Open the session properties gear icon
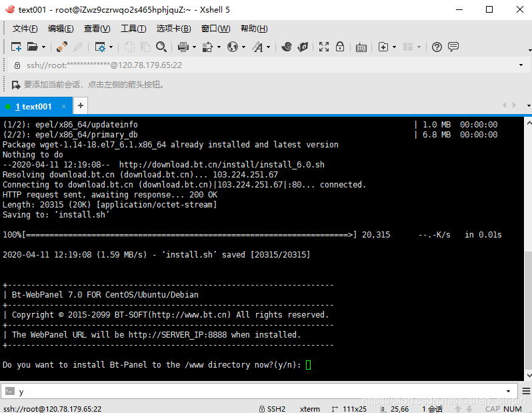Viewport: 532px width, 413px height. tap(100, 47)
